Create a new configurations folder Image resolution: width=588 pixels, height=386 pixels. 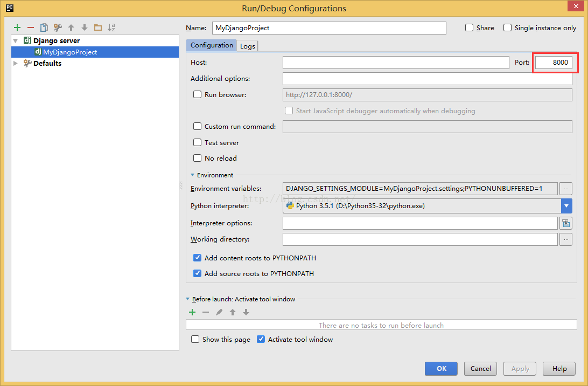click(98, 27)
